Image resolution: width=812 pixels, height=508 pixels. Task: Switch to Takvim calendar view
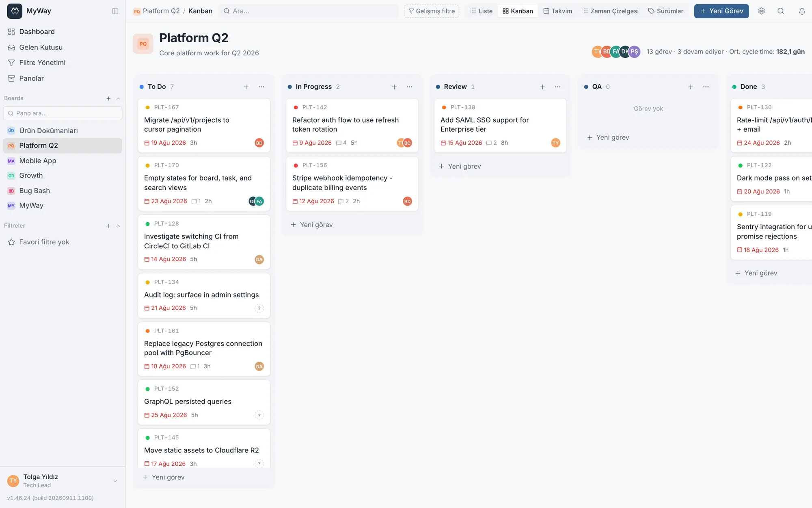(x=558, y=11)
